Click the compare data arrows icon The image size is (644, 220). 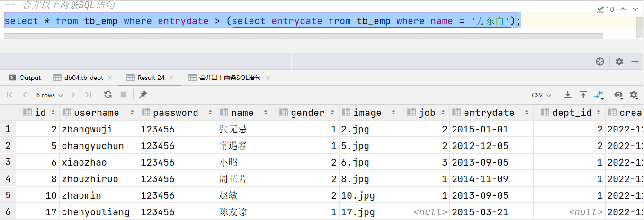pyautogui.click(x=599, y=95)
